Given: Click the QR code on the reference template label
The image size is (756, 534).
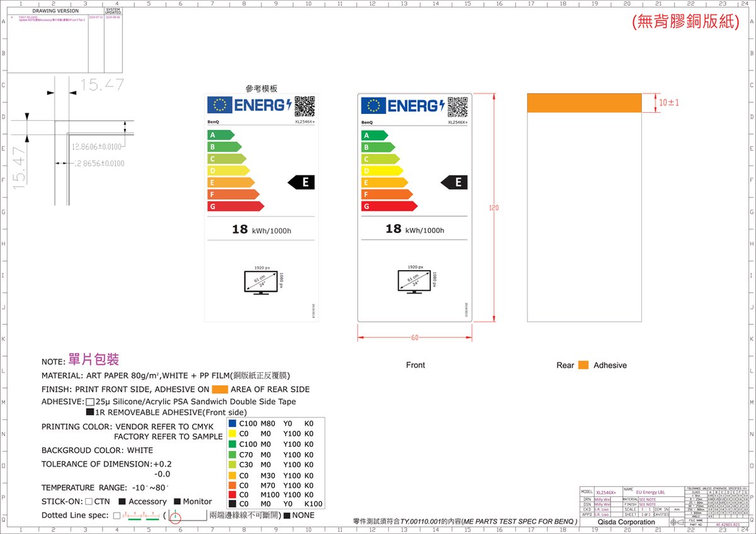Looking at the screenshot, I should point(304,106).
